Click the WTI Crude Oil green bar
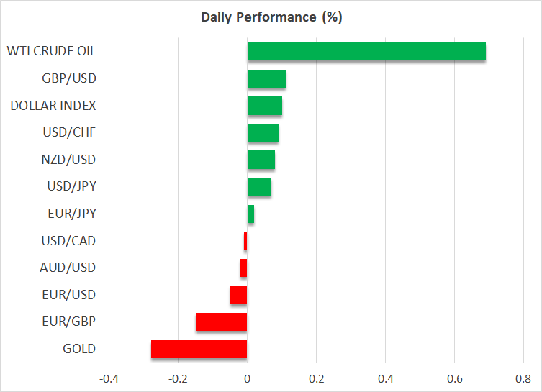The height and width of the screenshot is (392, 542). pos(366,52)
